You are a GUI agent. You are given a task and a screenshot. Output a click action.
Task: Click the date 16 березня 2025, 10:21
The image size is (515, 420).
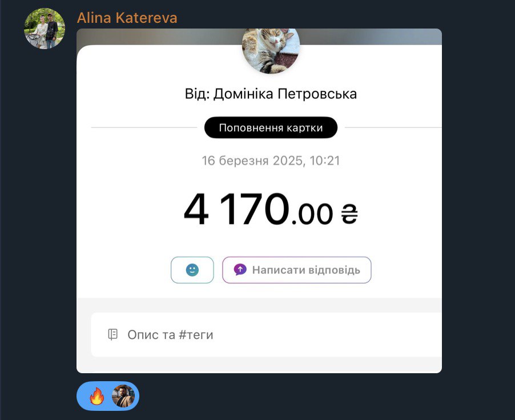coord(271,160)
